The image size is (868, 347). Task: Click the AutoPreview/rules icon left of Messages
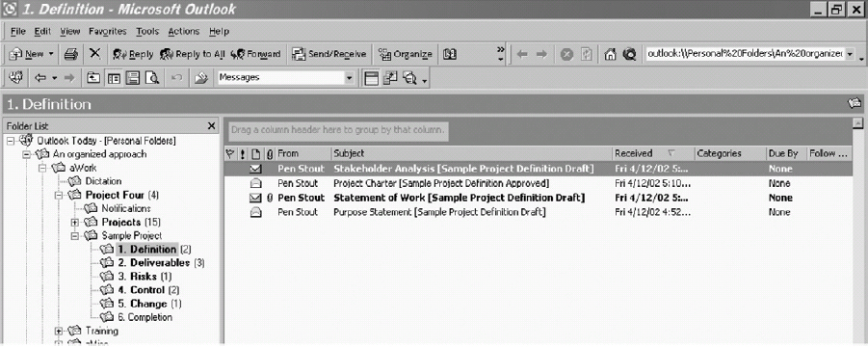tap(201, 78)
